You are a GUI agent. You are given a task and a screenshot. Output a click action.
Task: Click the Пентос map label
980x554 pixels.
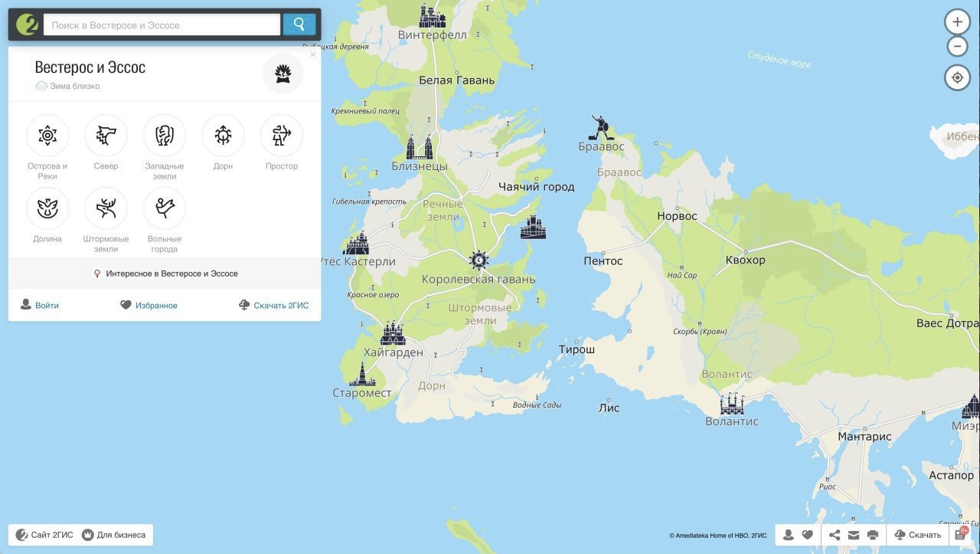coord(603,261)
